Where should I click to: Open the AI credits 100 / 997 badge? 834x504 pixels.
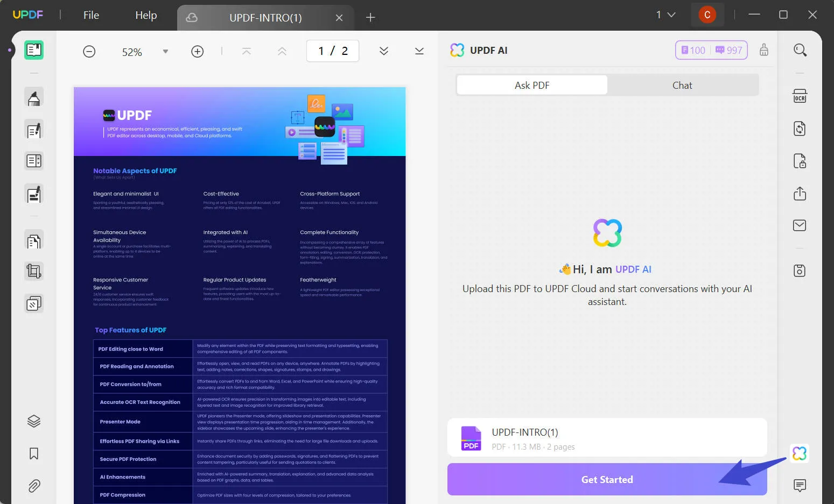(712, 50)
